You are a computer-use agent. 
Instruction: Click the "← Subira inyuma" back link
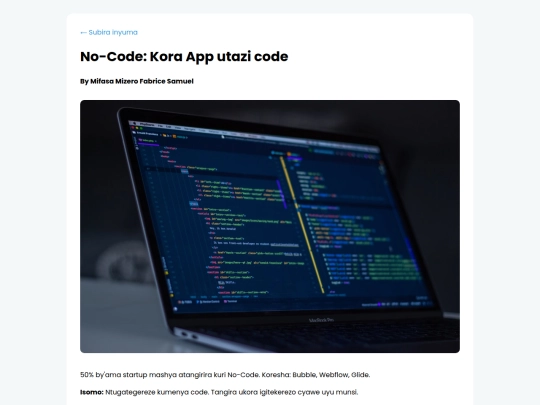(x=109, y=32)
